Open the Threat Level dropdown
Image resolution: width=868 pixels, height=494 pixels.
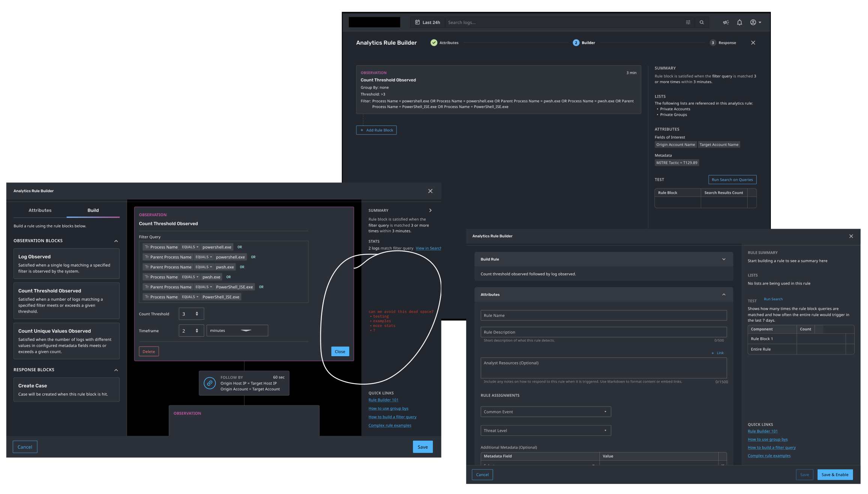[x=545, y=431]
